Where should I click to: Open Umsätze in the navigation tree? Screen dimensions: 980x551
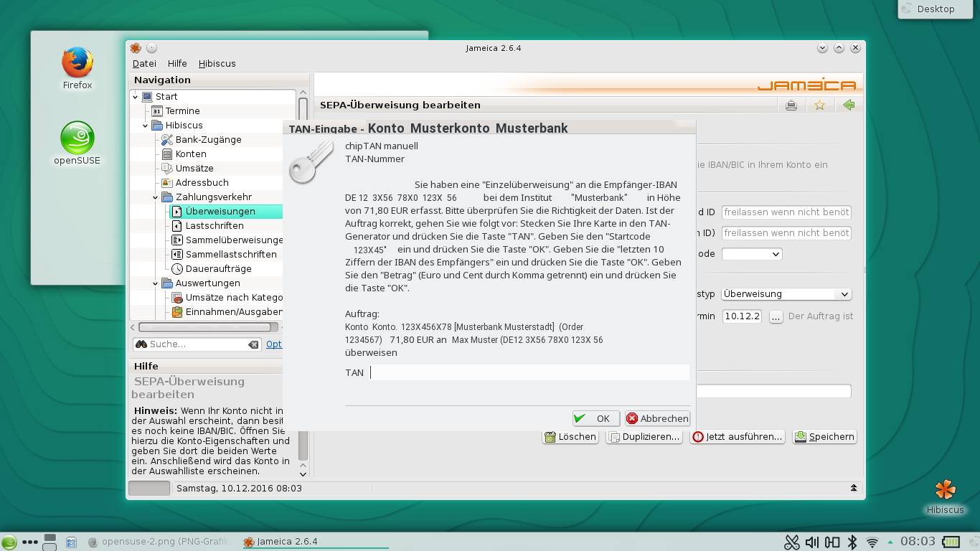(x=194, y=169)
